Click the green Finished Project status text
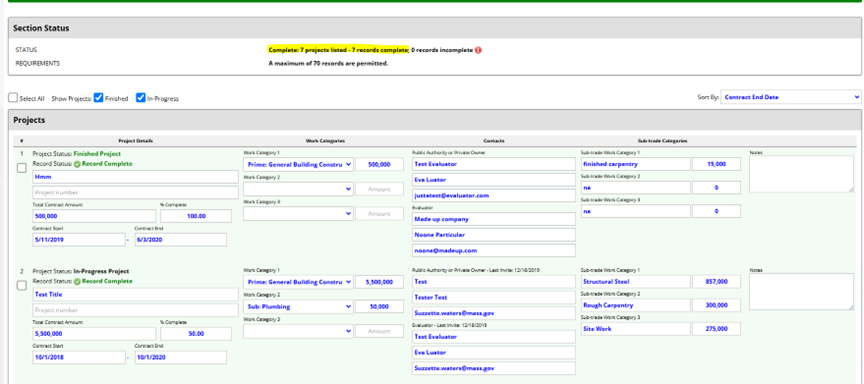The image size is (864, 384). 97,154
